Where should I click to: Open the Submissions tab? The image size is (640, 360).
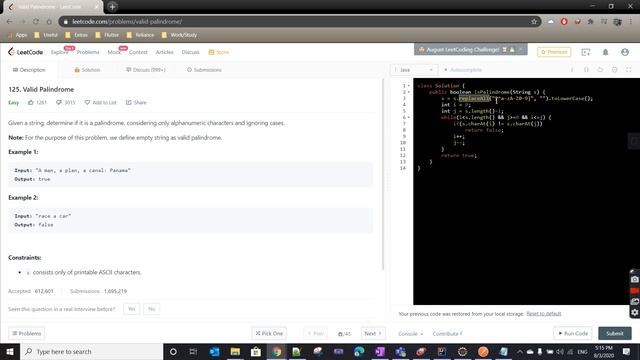[204, 70]
